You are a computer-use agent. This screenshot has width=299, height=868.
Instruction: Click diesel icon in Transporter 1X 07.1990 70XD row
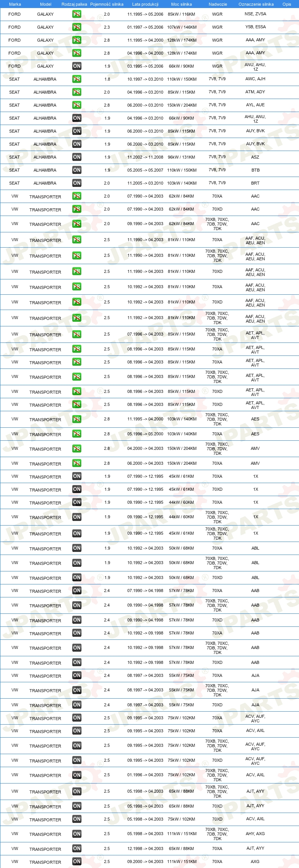pos(76,489)
